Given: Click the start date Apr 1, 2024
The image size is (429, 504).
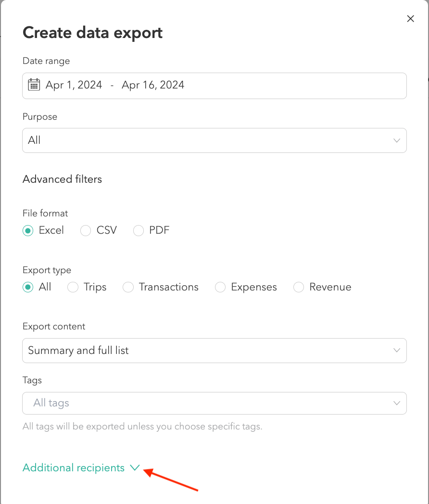Looking at the screenshot, I should coord(74,85).
